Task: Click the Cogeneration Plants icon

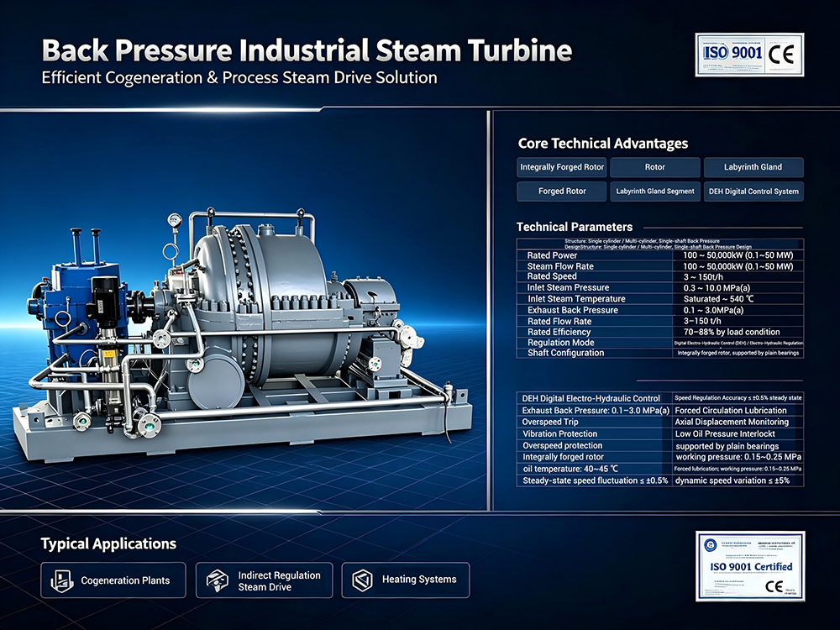Action: [61, 580]
